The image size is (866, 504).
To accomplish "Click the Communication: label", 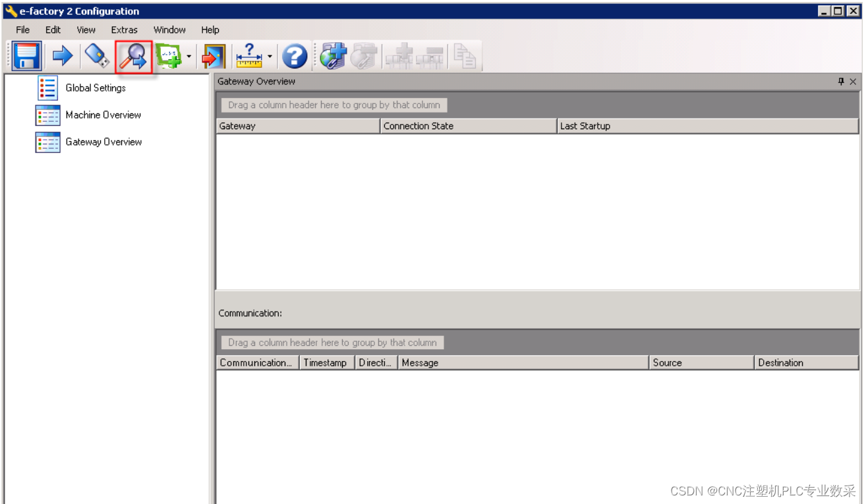I will (250, 313).
